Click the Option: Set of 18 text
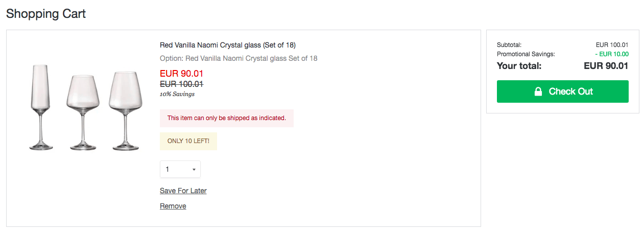 (x=238, y=58)
